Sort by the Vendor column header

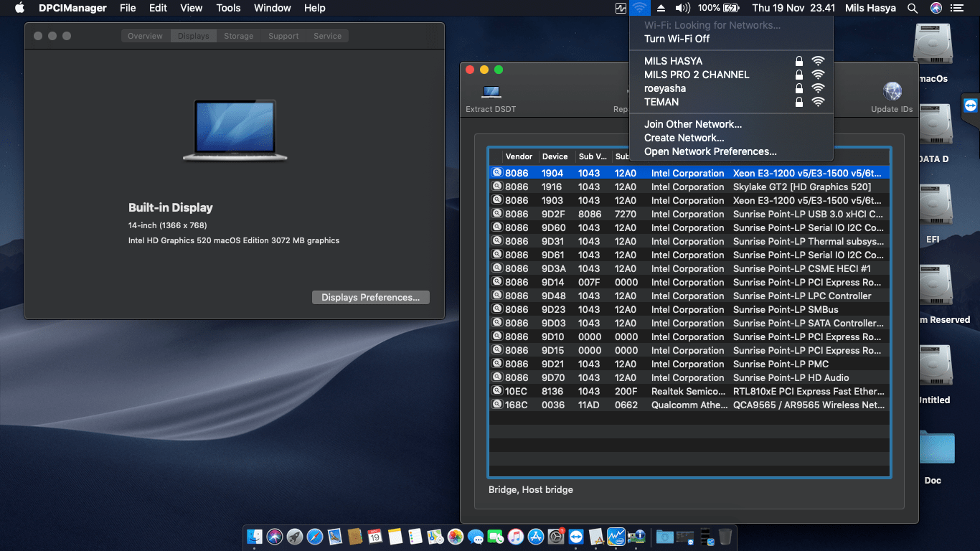[x=519, y=156]
